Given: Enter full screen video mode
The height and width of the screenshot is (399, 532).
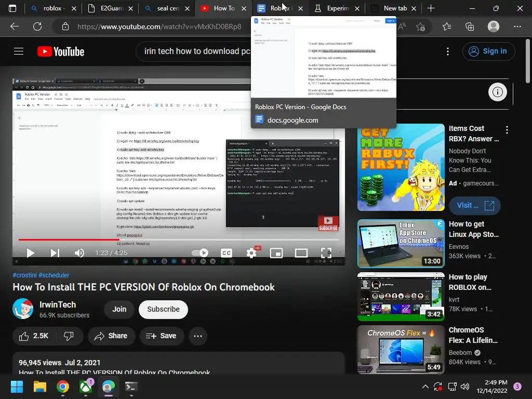Looking at the screenshot, I should pos(326,253).
